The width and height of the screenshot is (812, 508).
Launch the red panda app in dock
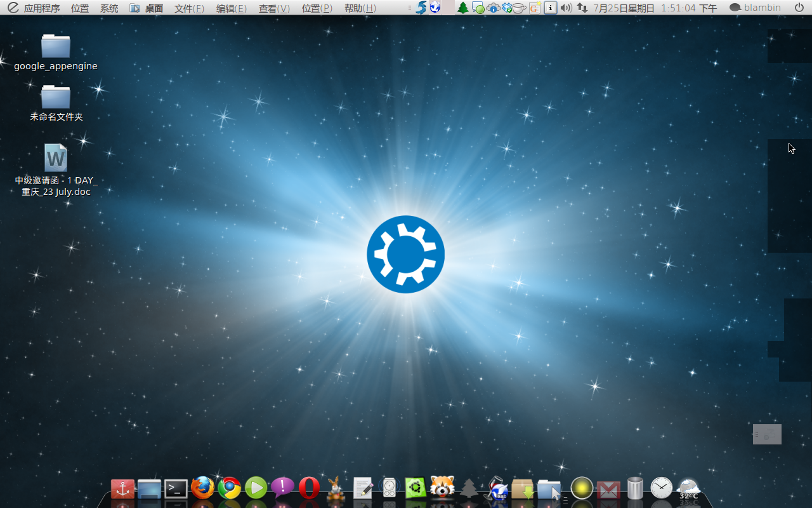[442, 487]
